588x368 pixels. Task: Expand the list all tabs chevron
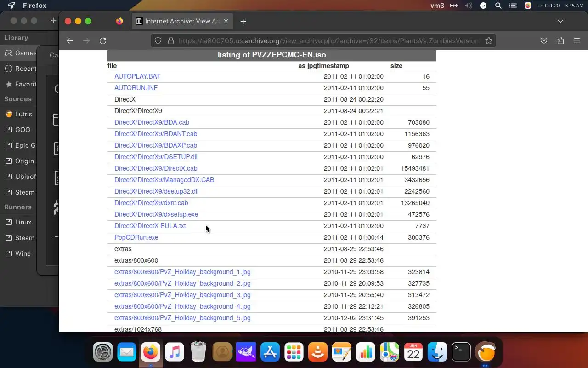560,21
